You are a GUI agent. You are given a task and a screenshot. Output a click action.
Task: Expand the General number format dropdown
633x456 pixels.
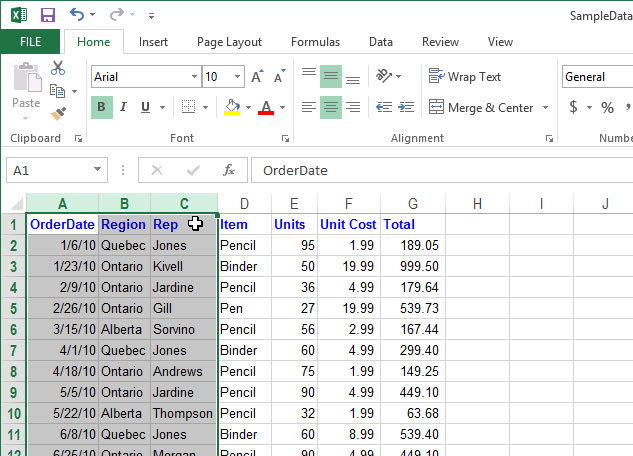pos(596,77)
